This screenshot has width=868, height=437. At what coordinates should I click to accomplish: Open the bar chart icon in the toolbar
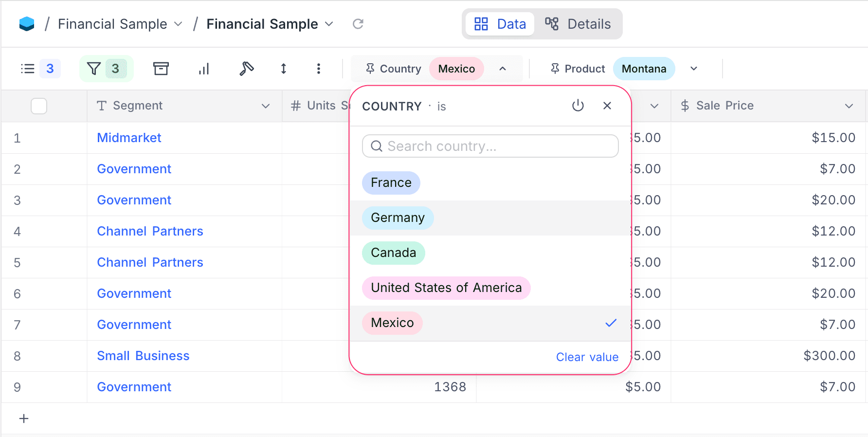(204, 68)
